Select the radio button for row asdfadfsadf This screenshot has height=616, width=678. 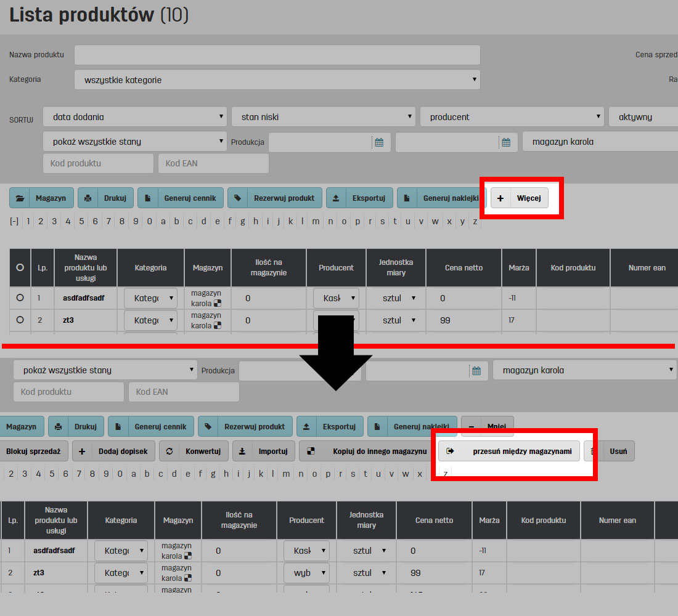(x=20, y=298)
